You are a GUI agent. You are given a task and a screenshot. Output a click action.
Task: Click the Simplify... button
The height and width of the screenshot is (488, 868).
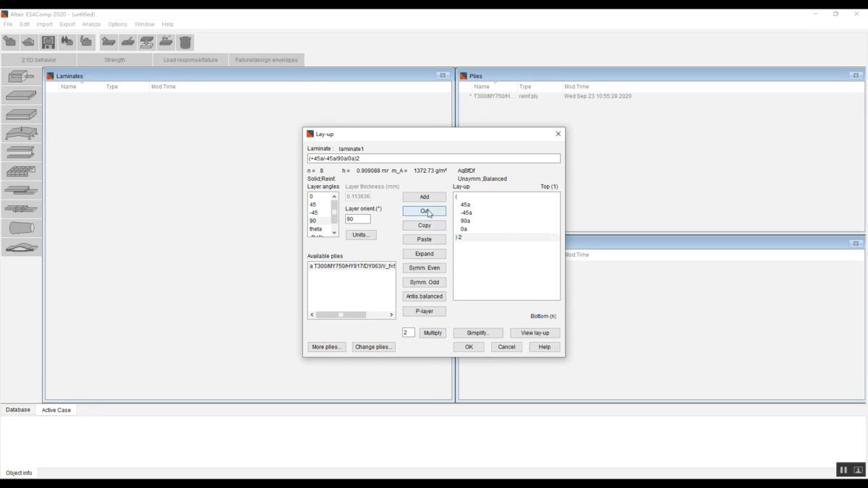click(478, 333)
